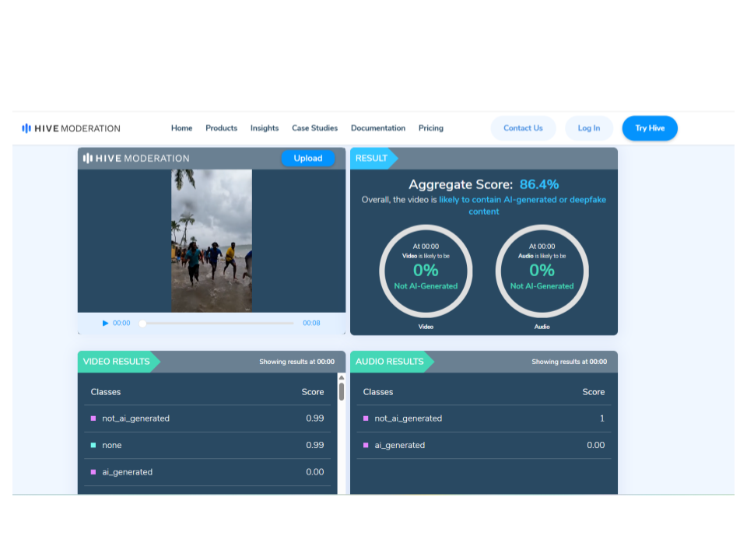Click the video progress slider handle
The width and height of the screenshot is (747, 560).
click(x=142, y=323)
